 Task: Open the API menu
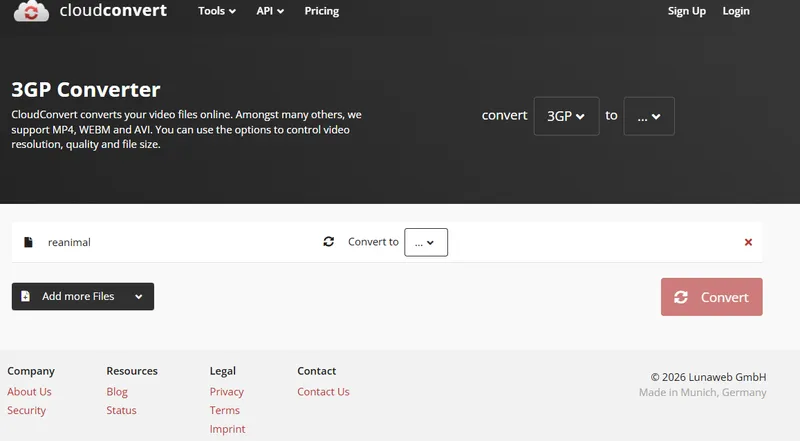[x=270, y=11]
